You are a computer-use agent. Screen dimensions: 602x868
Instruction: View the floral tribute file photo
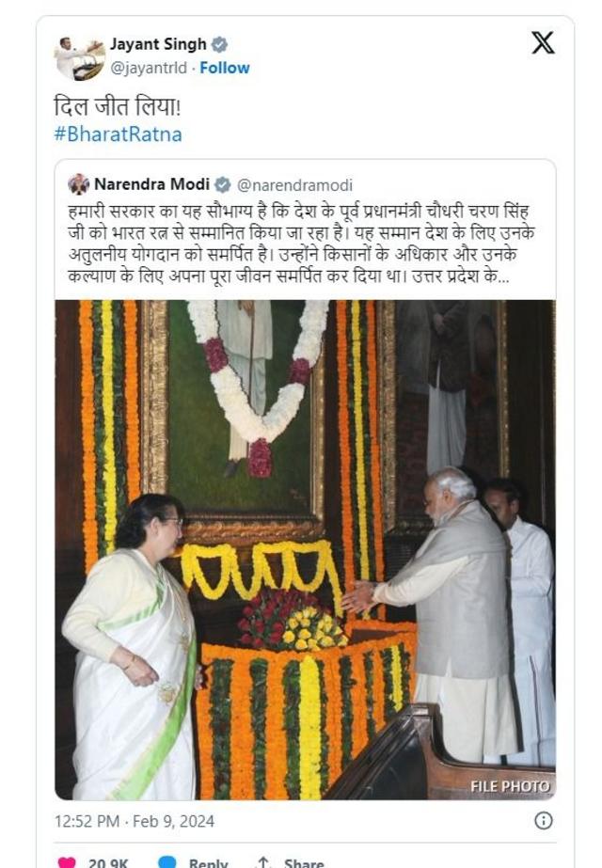305,550
